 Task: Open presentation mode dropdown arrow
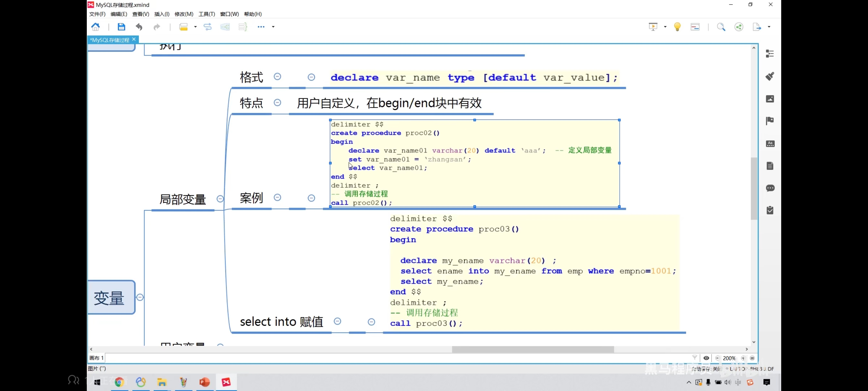point(665,27)
